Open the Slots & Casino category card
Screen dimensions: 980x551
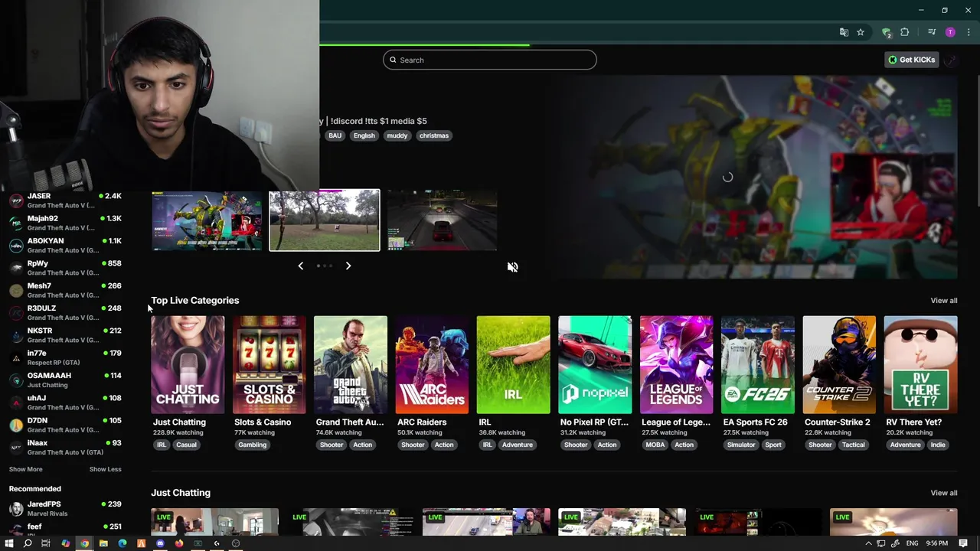[269, 365]
